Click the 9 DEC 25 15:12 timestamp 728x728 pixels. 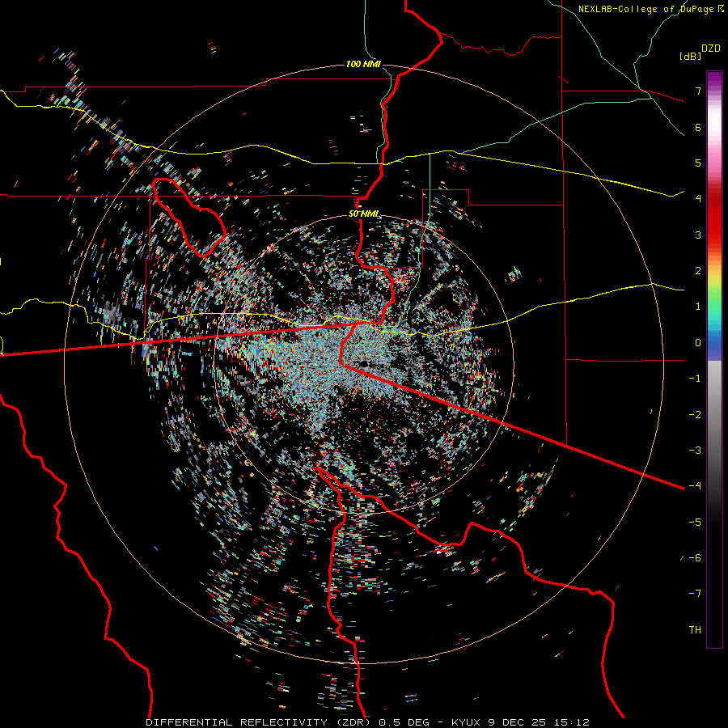point(539,722)
